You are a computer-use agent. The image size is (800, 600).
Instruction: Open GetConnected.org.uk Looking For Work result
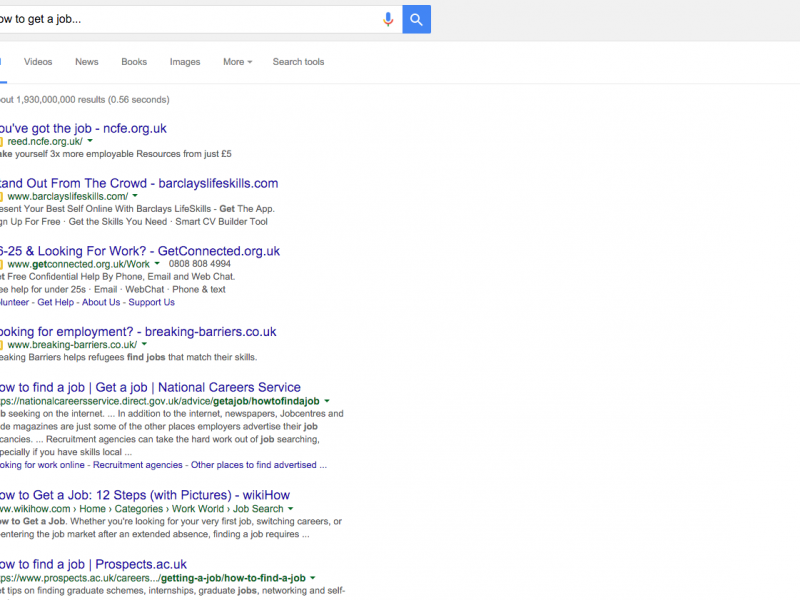[140, 251]
